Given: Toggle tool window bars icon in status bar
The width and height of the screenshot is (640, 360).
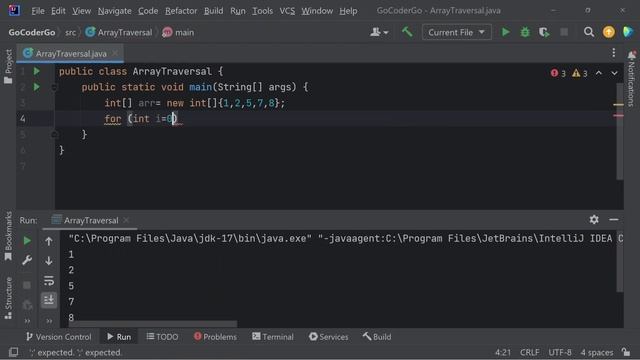Looking at the screenshot, I should point(13,352).
